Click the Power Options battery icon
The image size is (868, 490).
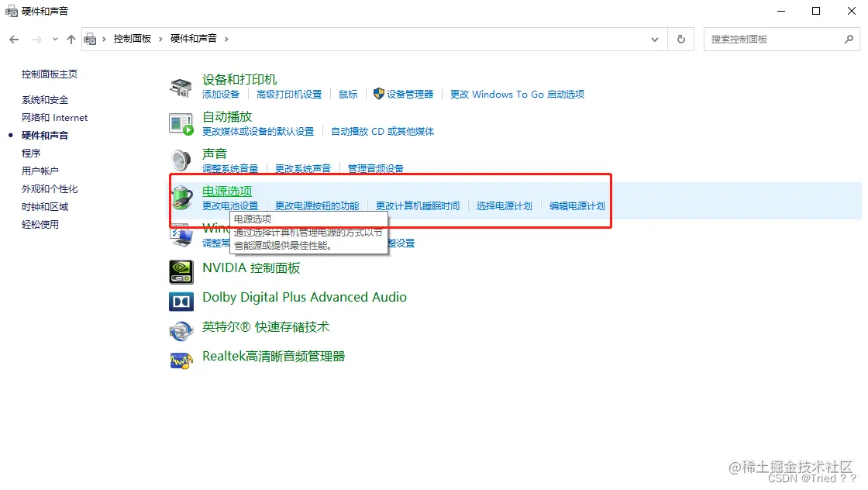point(181,198)
